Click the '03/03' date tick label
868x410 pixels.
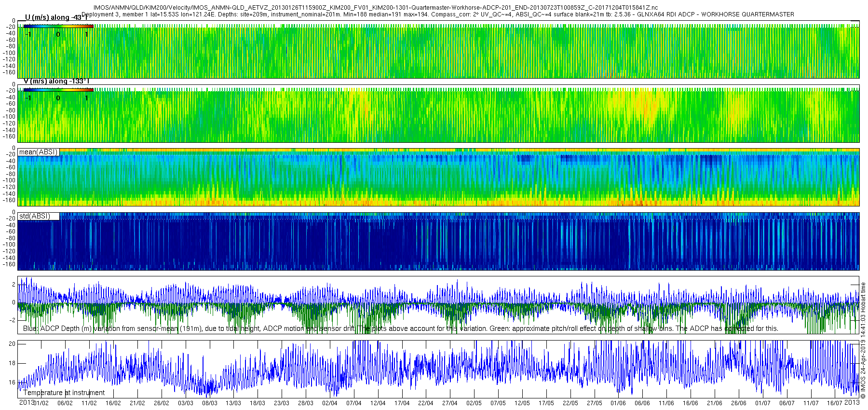click(x=186, y=403)
